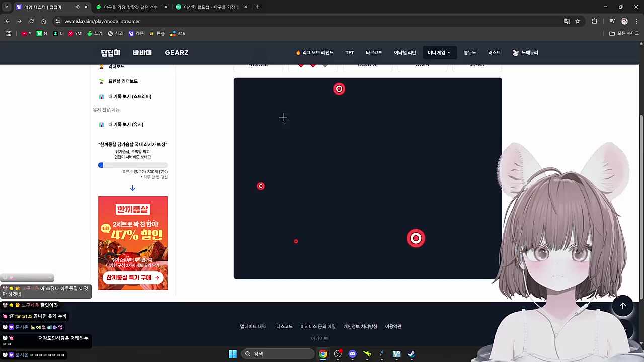Open the Windows Start menu
Viewport: 644px width, 362px height.
(x=233, y=354)
